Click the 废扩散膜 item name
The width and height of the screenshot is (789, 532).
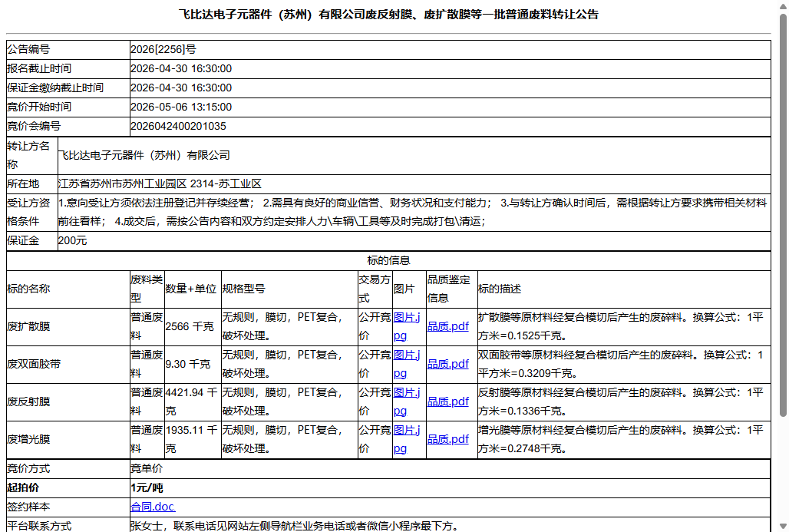click(28, 326)
